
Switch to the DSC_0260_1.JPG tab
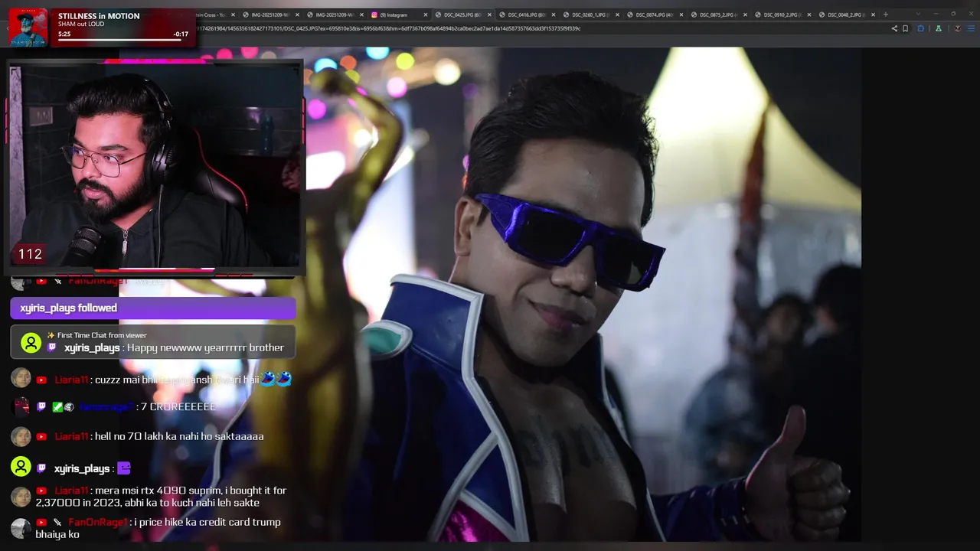(x=592, y=15)
